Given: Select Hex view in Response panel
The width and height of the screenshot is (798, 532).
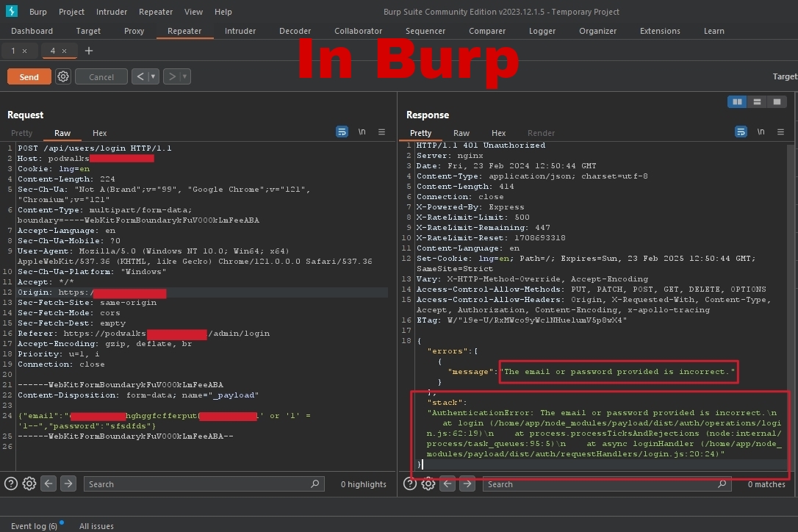Looking at the screenshot, I should 498,133.
